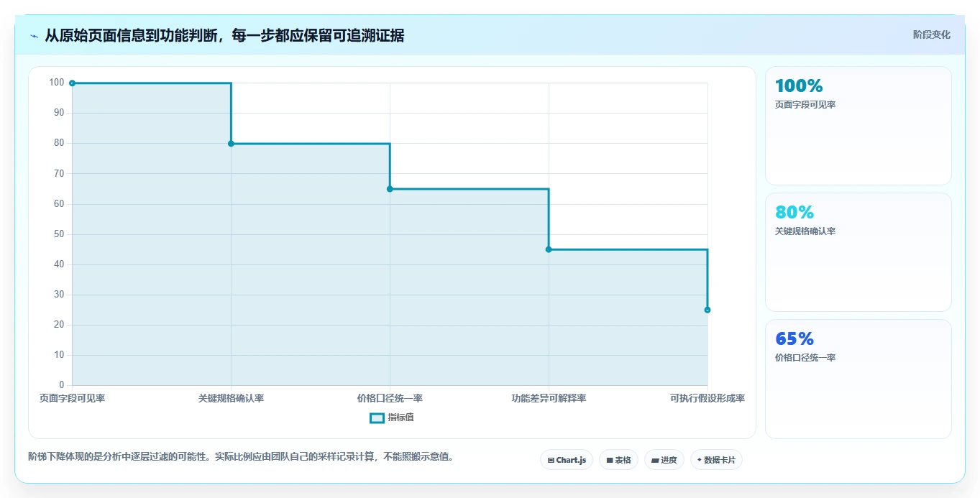Click the data point at value 25

point(707,310)
